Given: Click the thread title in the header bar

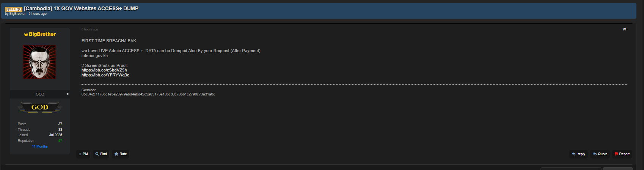Looking at the screenshot, I should (81, 8).
